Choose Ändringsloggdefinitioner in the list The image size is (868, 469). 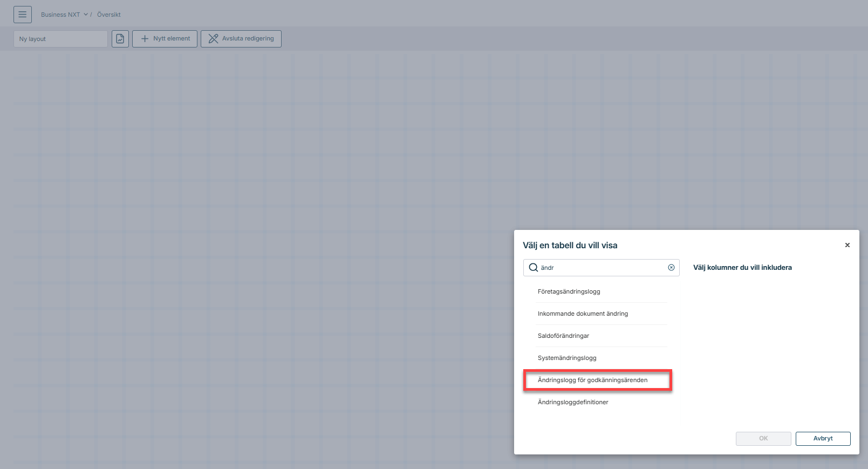pos(573,402)
